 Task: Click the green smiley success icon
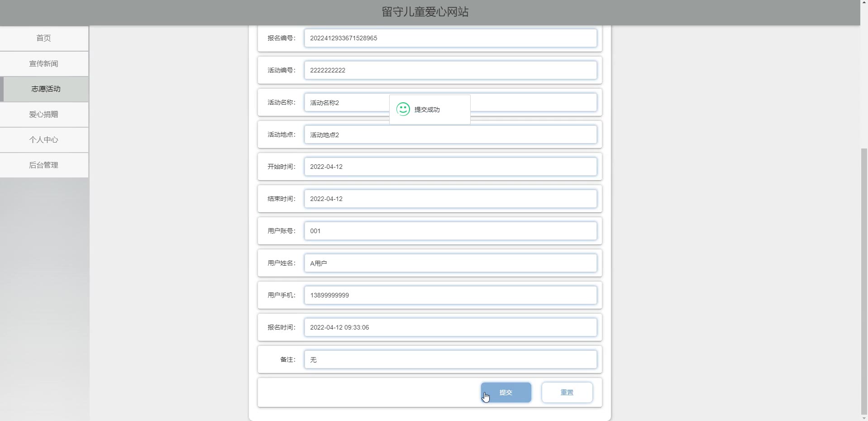pyautogui.click(x=403, y=109)
